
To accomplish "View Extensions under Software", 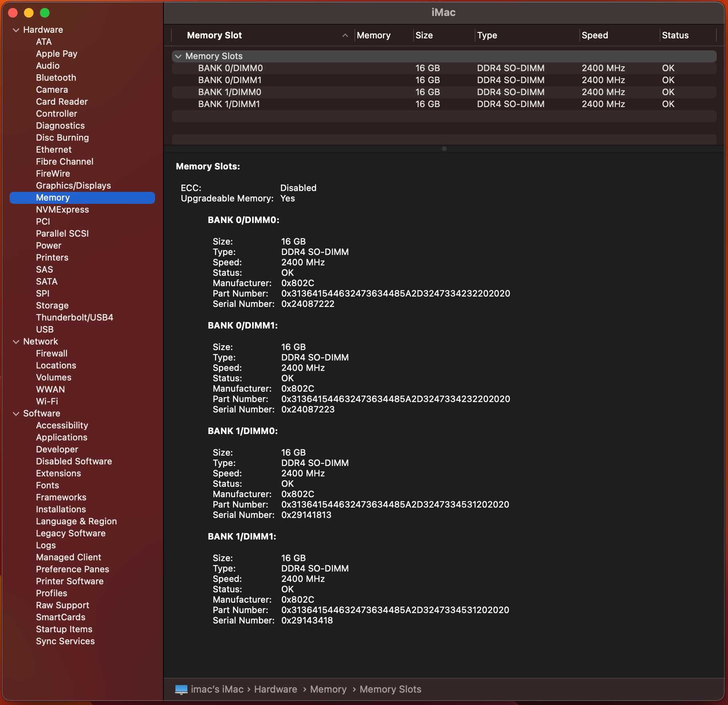I will pos(58,474).
